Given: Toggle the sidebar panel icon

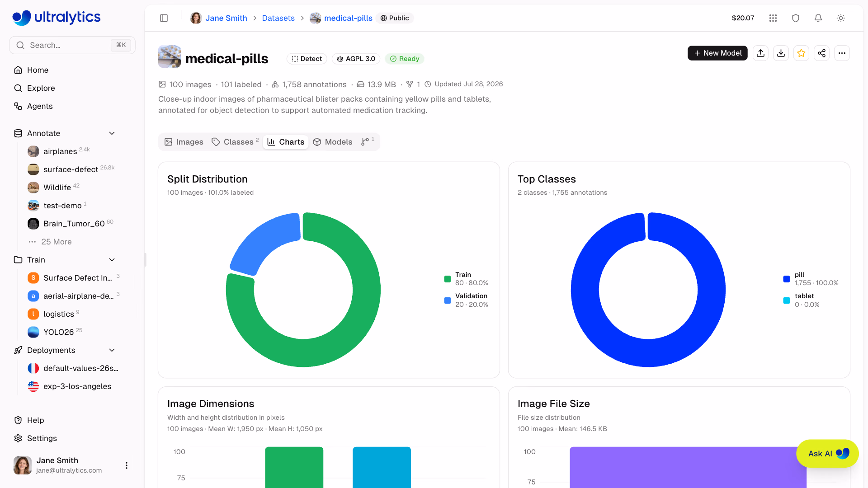Looking at the screenshot, I should (x=164, y=18).
